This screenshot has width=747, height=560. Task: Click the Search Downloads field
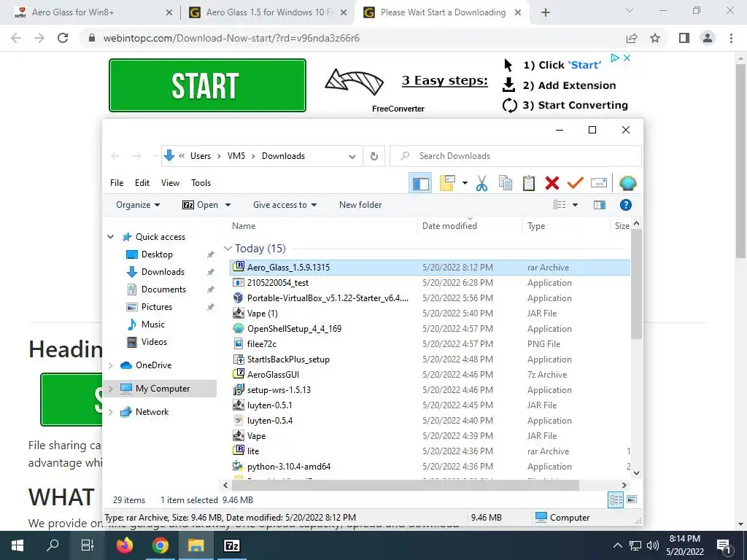[x=516, y=156]
